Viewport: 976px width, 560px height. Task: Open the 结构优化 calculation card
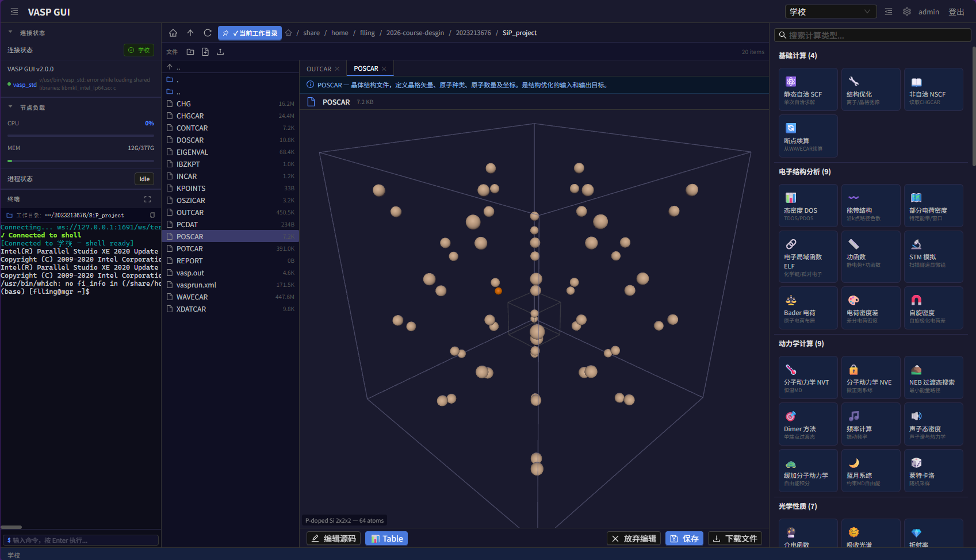(x=871, y=89)
